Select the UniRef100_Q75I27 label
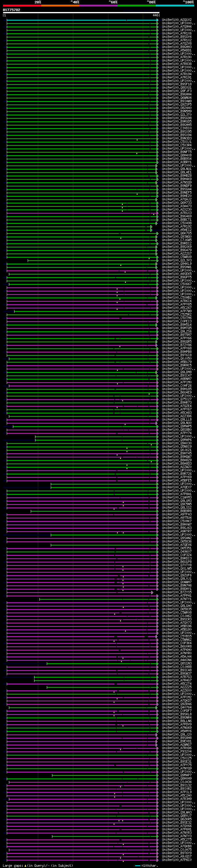197x868 pixels. coord(177,399)
